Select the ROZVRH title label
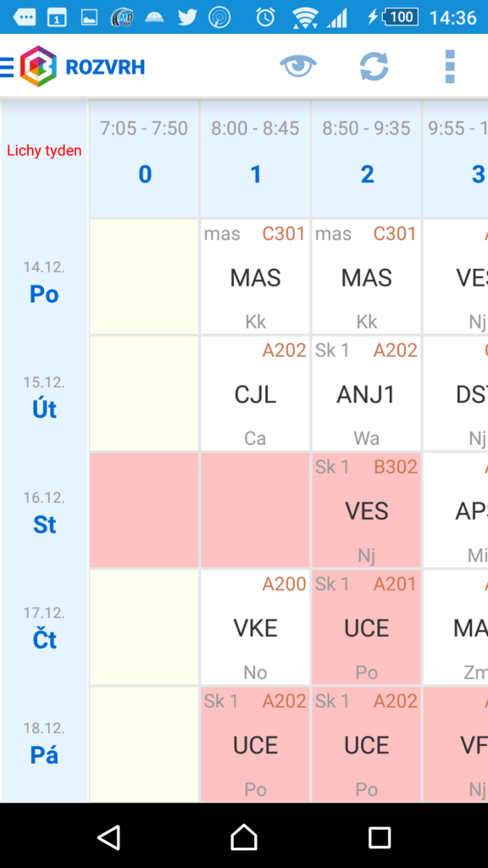This screenshot has height=868, width=488. (x=105, y=68)
